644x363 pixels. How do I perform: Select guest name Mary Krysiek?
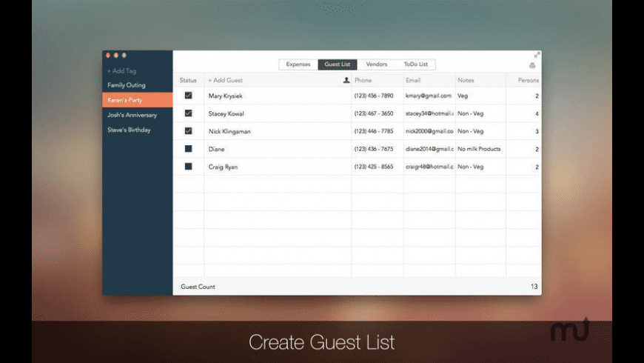pos(225,96)
